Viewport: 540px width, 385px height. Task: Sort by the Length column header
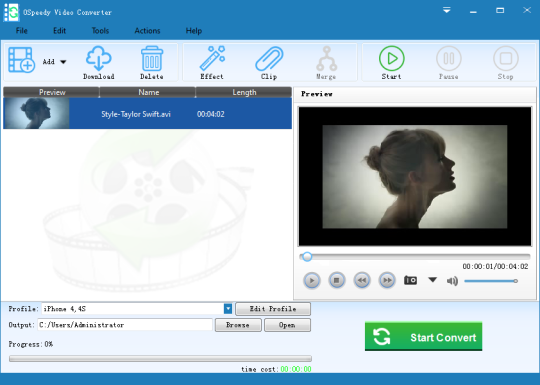pyautogui.click(x=244, y=92)
